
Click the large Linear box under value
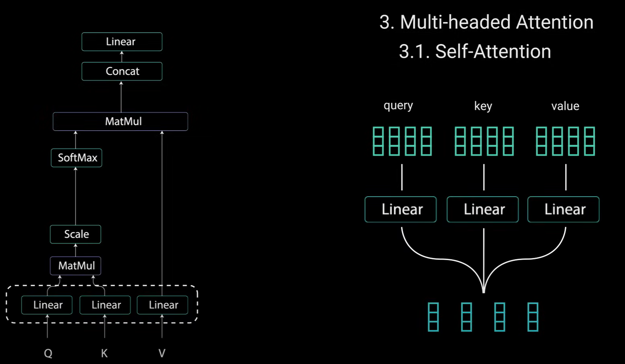[x=563, y=209]
